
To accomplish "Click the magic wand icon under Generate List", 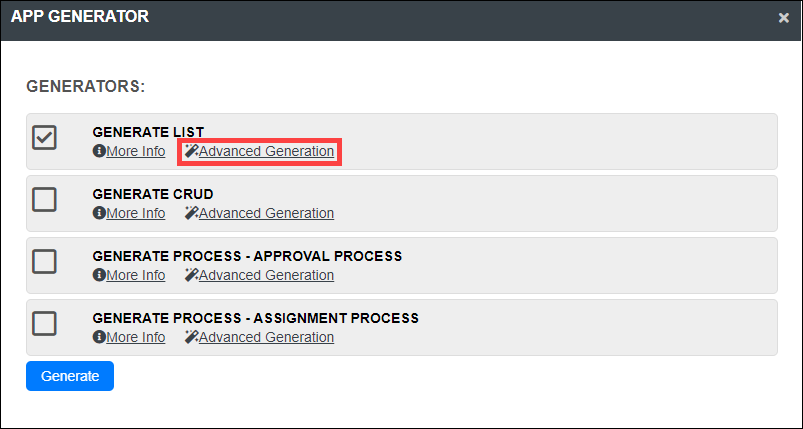I will click(x=192, y=152).
